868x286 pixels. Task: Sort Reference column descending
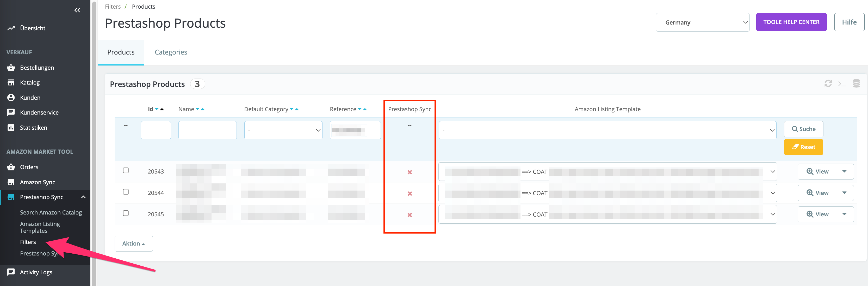(359, 109)
